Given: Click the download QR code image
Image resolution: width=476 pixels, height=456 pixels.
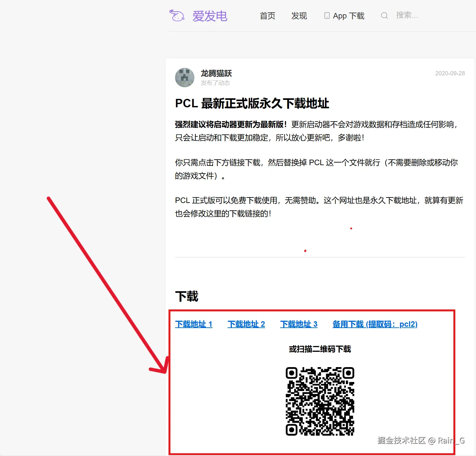Looking at the screenshot, I should click(320, 401).
